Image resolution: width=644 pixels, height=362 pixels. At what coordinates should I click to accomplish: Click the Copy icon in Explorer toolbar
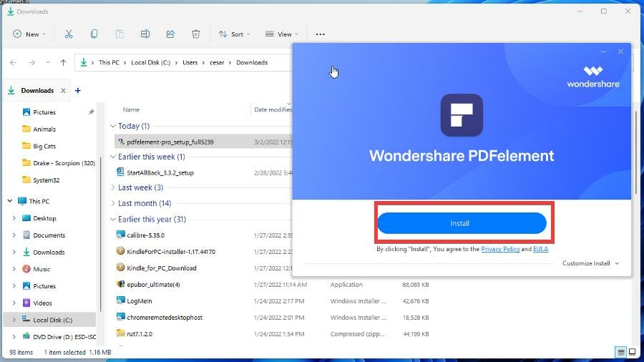pyautogui.click(x=94, y=34)
